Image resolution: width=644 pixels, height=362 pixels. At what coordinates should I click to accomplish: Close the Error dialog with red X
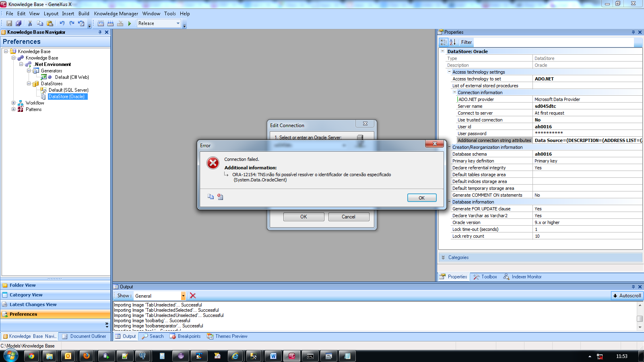click(x=435, y=144)
